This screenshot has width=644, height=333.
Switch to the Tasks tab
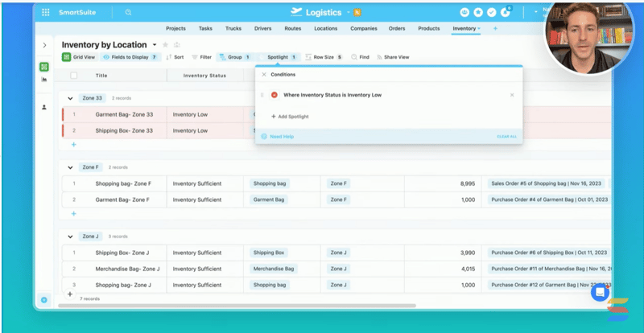tap(205, 28)
